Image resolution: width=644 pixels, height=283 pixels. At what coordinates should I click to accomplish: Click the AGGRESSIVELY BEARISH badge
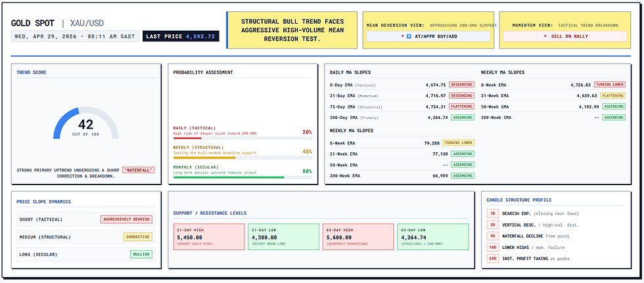(x=126, y=219)
